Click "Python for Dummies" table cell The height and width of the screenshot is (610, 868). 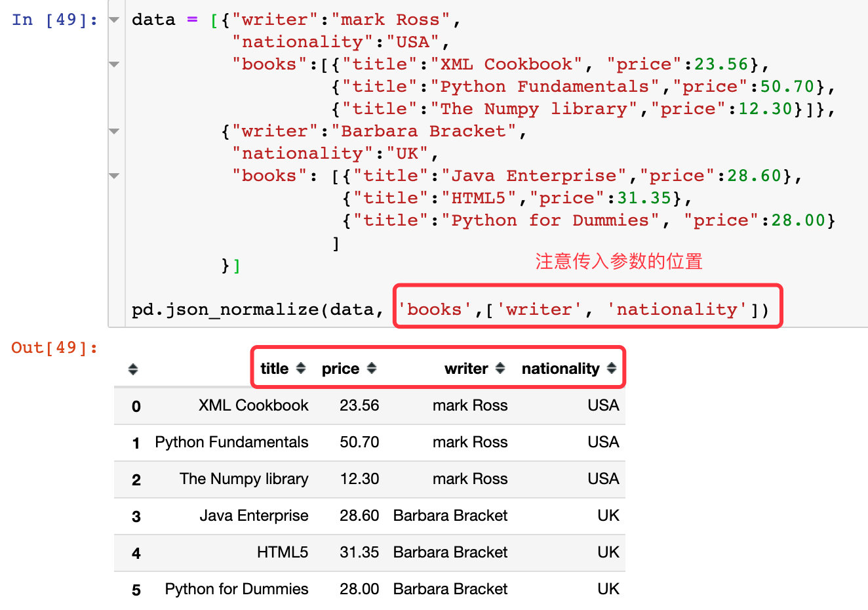pyautogui.click(x=237, y=589)
